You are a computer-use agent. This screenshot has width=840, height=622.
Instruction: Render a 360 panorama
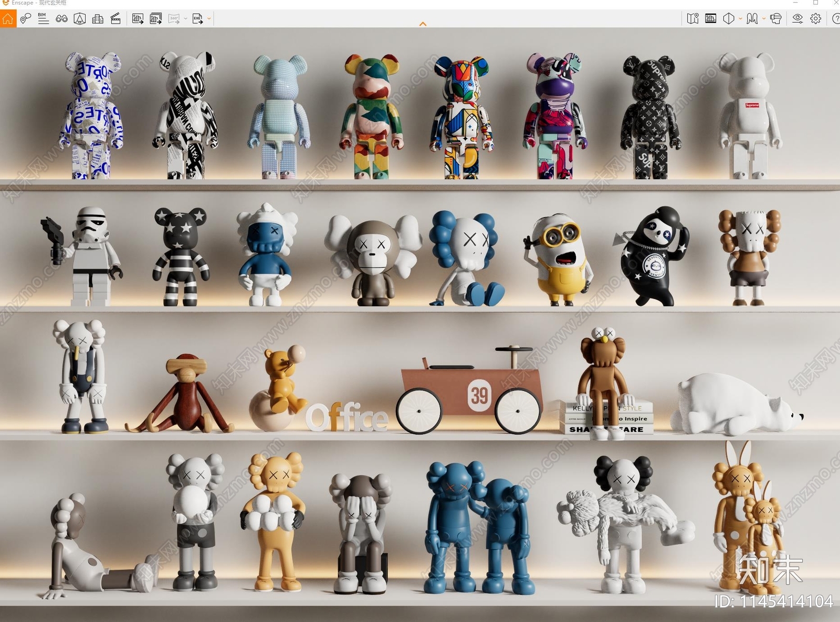click(174, 19)
